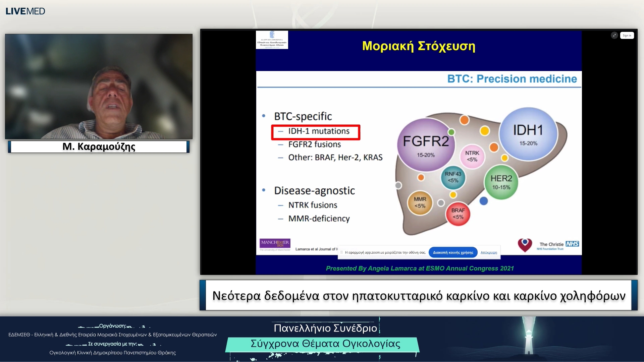Click the Απόκρυψη link
Screen dimensions: 644x362
[x=489, y=252]
